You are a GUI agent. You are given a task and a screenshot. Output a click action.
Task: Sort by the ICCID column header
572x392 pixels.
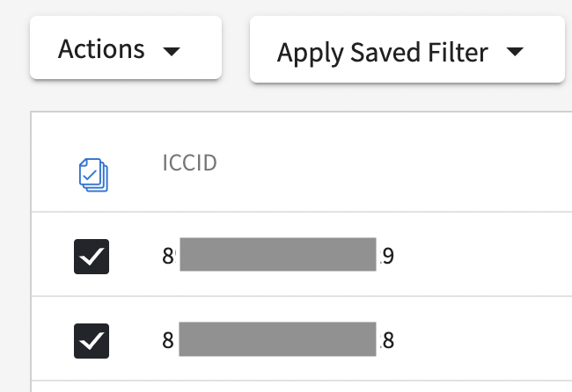[x=190, y=163]
